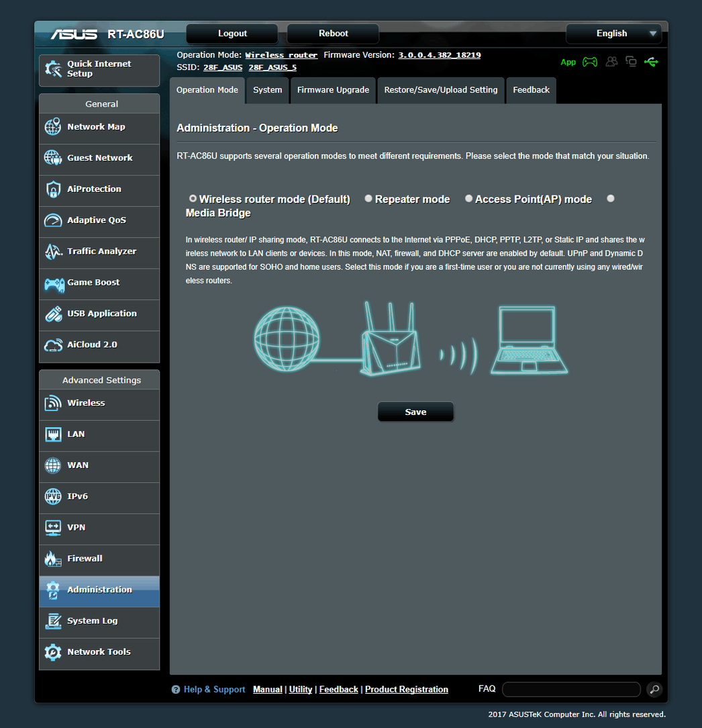This screenshot has width=702, height=728.
Task: Click the WAN globe icon
Action: coord(53,465)
